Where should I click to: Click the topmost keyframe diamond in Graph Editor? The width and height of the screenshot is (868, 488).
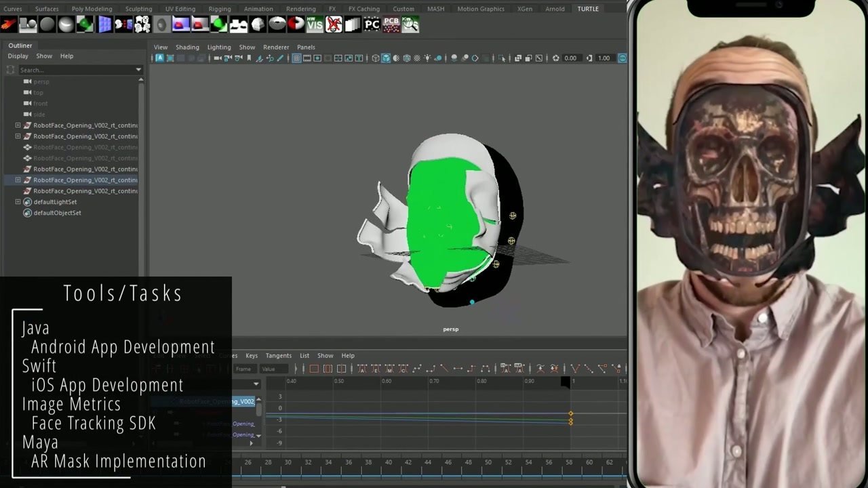coord(571,413)
